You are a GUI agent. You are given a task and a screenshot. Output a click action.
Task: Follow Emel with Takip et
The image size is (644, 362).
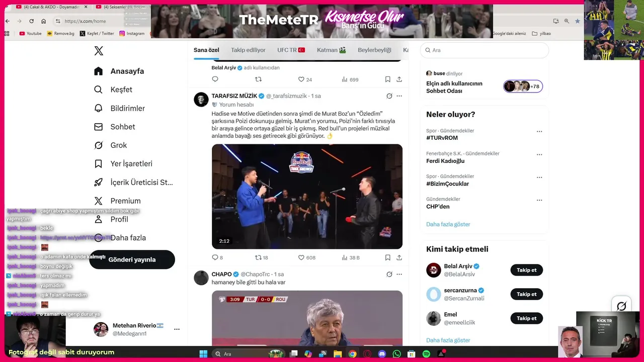pos(526,318)
